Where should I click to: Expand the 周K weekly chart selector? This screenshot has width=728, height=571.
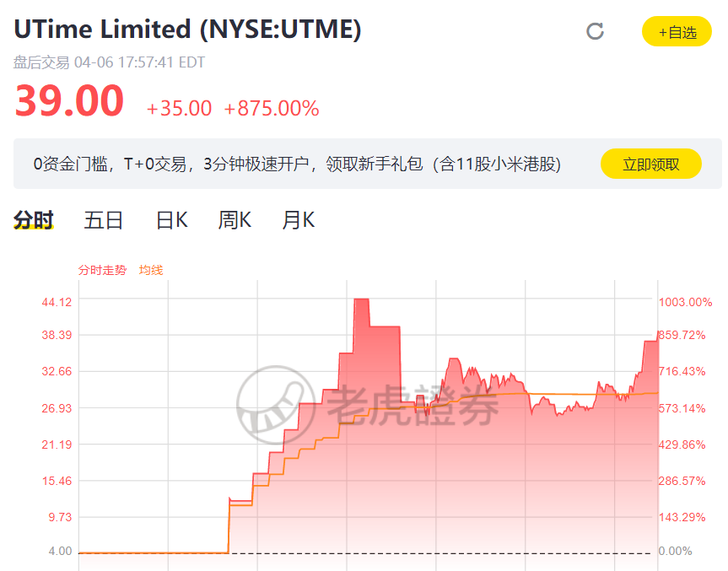tap(234, 219)
